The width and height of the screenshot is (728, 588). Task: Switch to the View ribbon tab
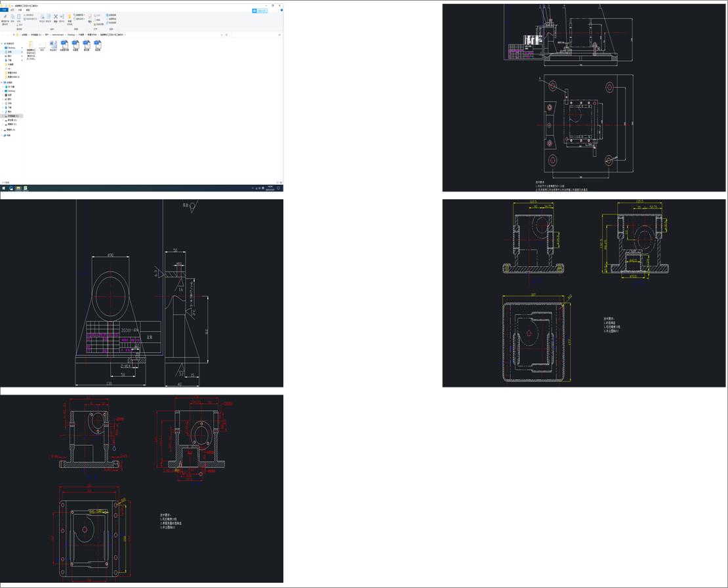click(x=28, y=10)
